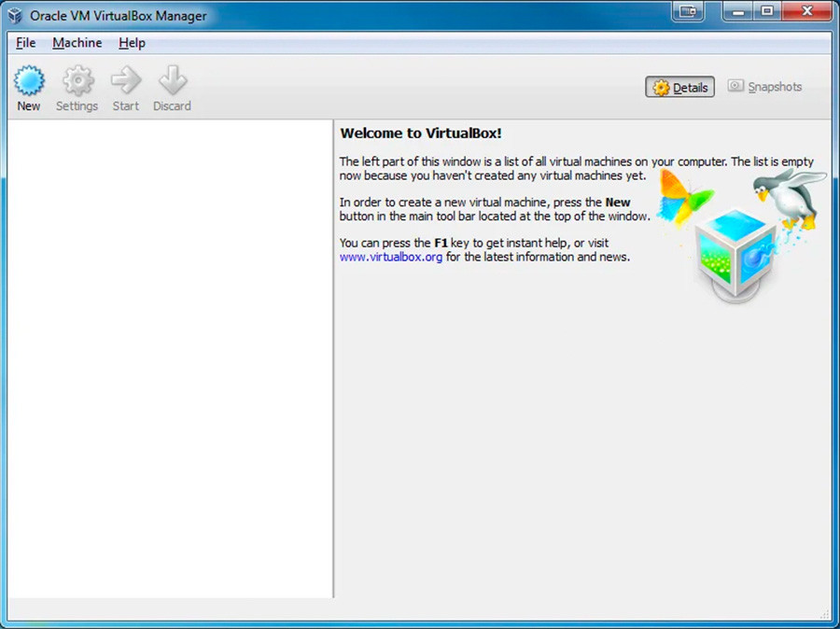Switch to the Snapshots pane
Screen dimensions: 840x629
point(765,87)
